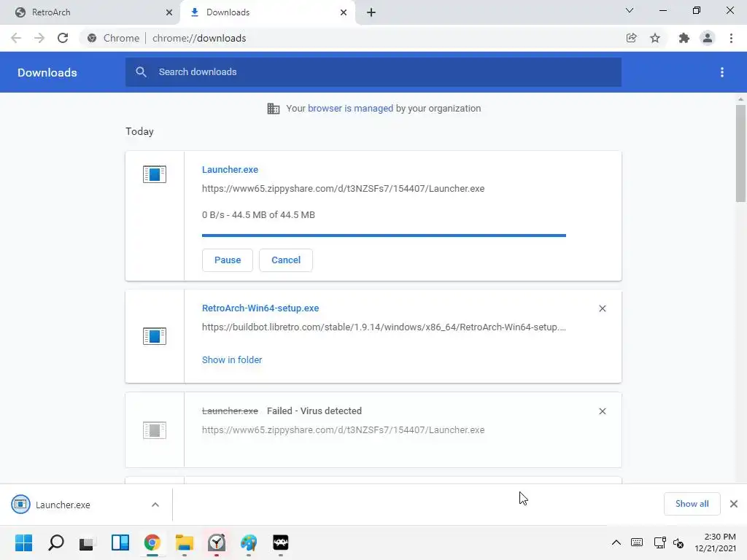Expand Launcher.exe options in download shelf

(x=155, y=505)
